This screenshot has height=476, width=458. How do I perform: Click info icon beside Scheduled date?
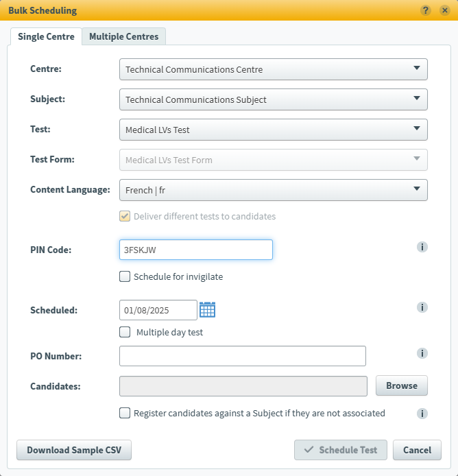point(422,307)
